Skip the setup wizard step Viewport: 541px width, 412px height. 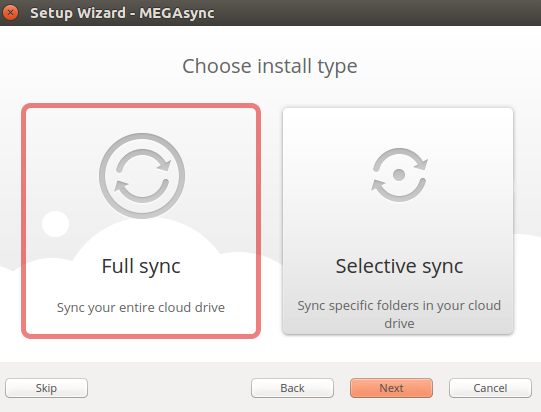tap(46, 388)
